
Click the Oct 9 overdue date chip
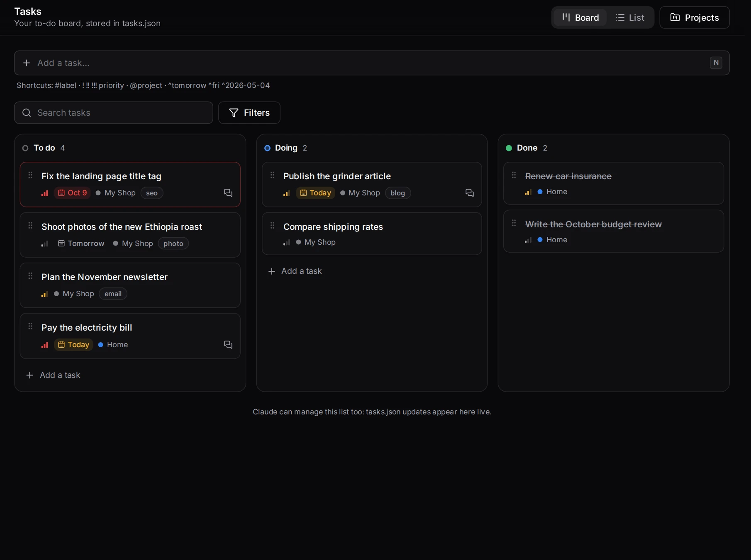click(x=72, y=193)
